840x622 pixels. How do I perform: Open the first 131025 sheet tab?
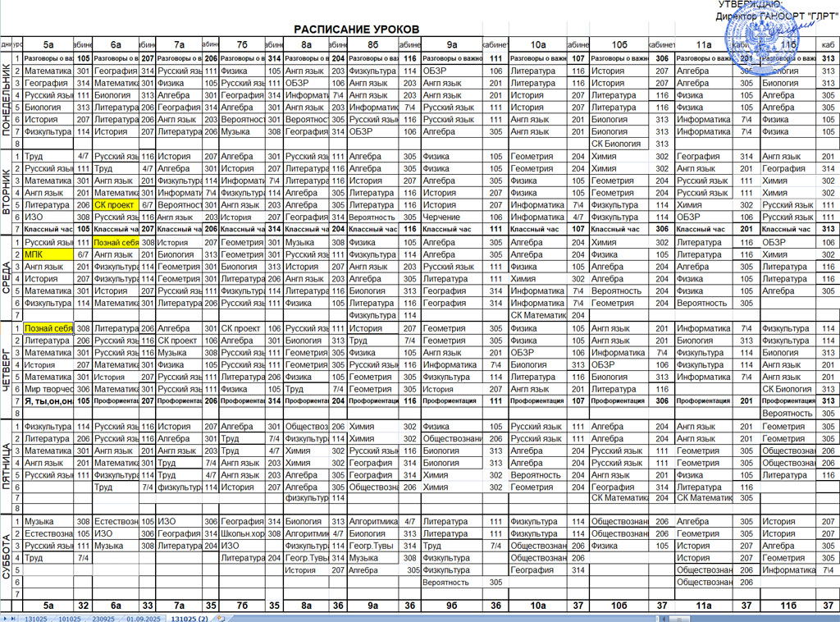[35, 617]
